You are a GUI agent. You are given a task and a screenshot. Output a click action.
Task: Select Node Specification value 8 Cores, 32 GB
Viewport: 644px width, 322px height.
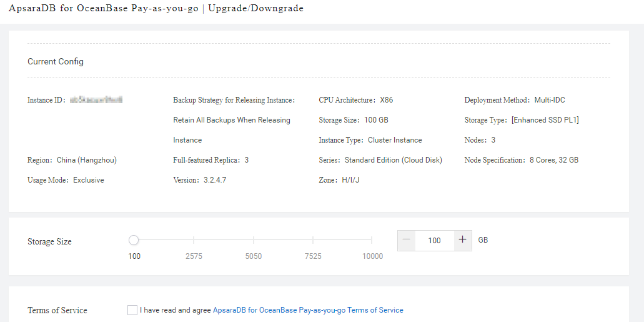tap(554, 161)
